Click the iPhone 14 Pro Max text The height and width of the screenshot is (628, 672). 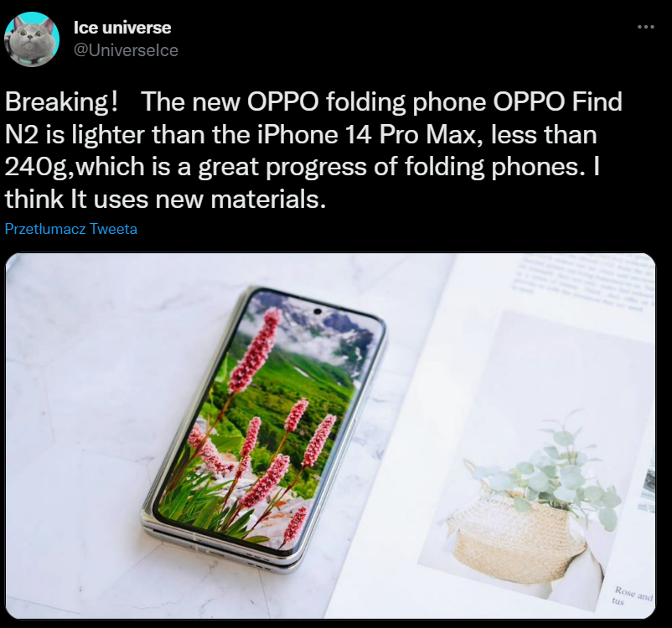click(367, 135)
